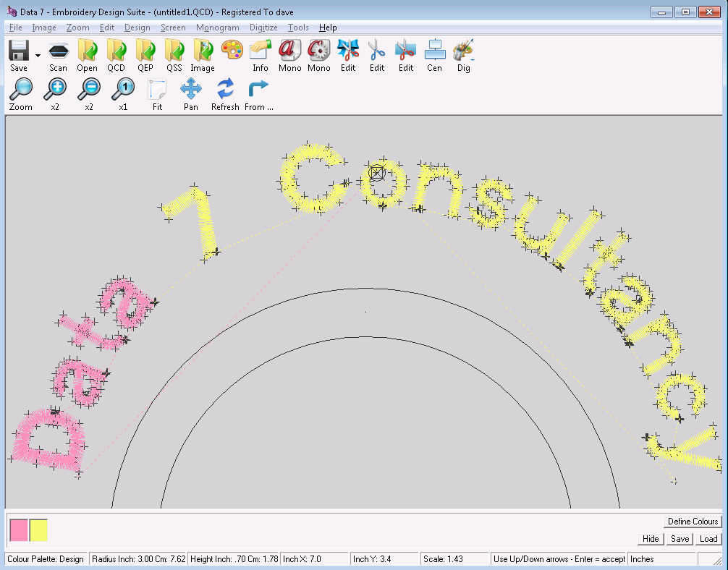Open the Edit menu in the menu bar
Viewport: 728px width, 570px height.
107,27
